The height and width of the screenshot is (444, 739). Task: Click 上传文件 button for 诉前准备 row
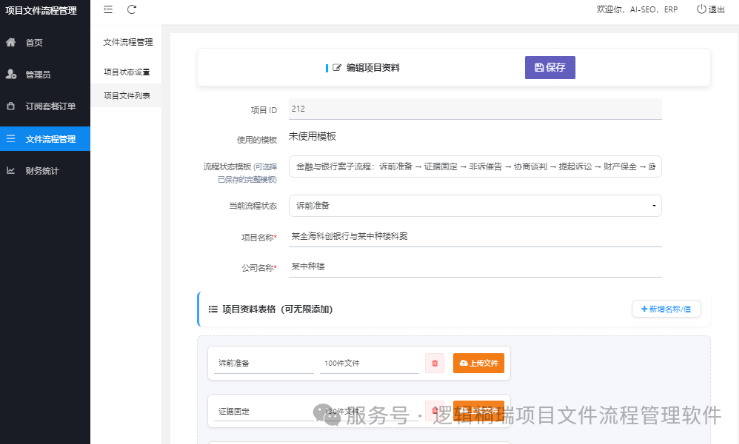coord(478,363)
